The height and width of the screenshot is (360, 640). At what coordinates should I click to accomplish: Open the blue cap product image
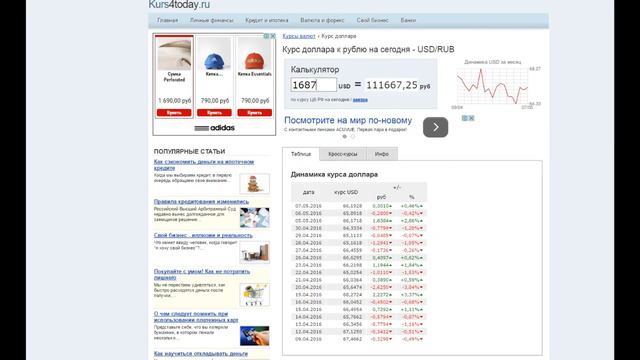(214, 54)
